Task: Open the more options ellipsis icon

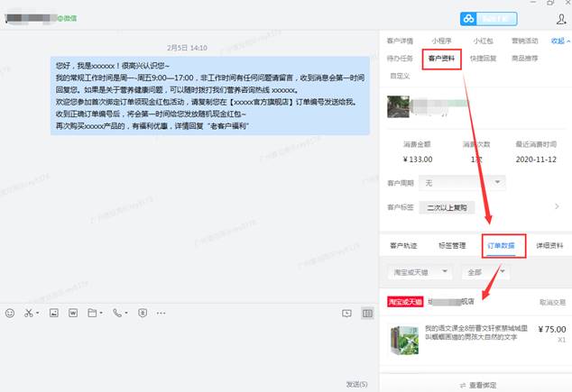Action: tap(162, 314)
